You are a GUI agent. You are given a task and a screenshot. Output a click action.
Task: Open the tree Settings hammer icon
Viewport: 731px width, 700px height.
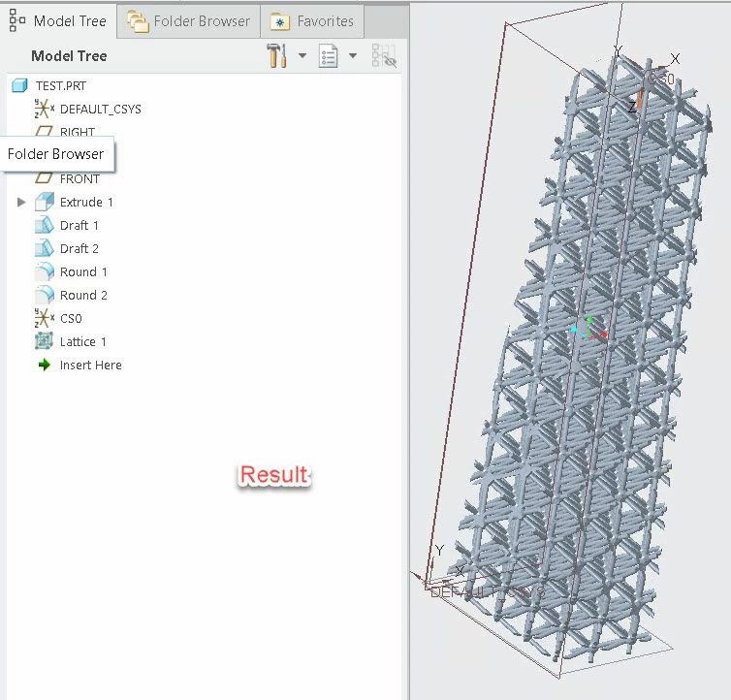[277, 56]
